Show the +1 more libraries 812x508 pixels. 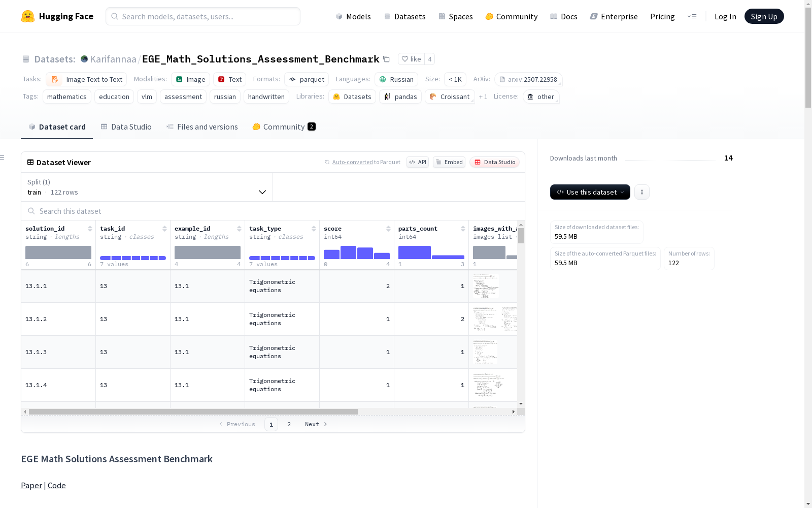483,97
